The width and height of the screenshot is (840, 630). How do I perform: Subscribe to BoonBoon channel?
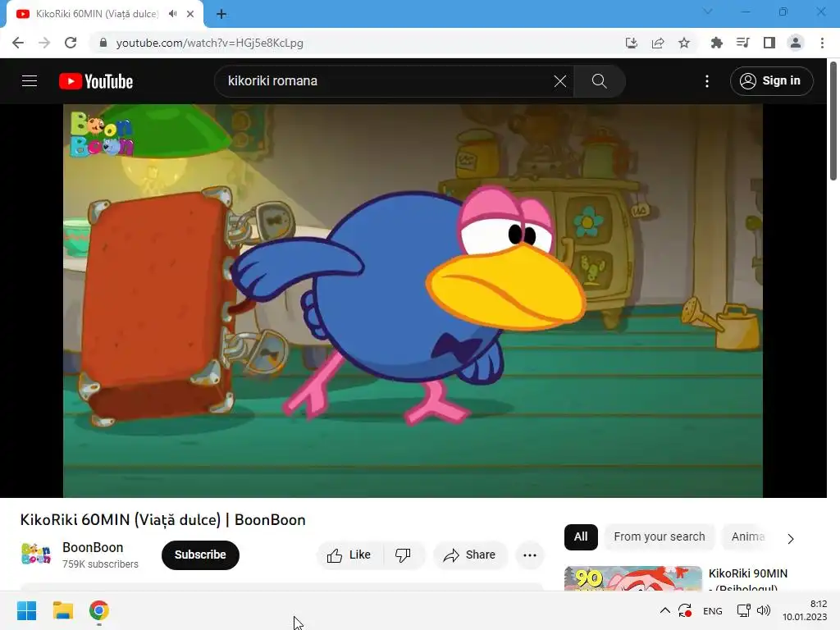[200, 555]
